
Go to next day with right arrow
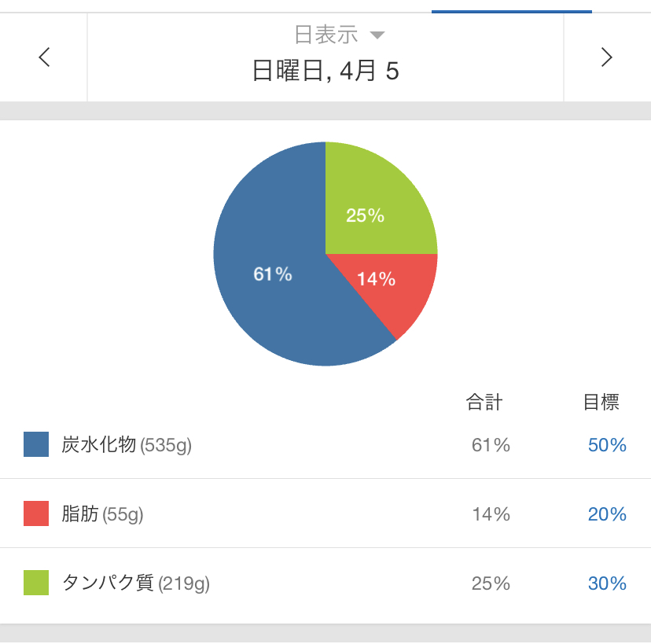coord(606,57)
